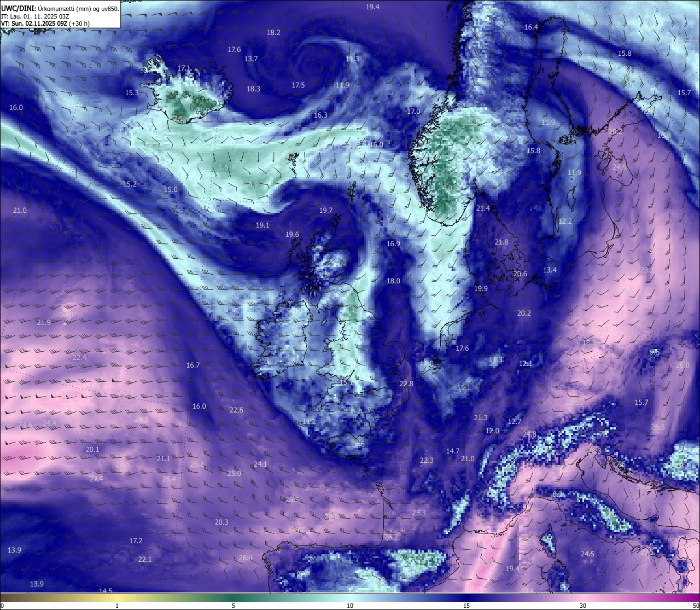
Task: Click the 19.7 value north of Scotland
Action: pyautogui.click(x=326, y=210)
